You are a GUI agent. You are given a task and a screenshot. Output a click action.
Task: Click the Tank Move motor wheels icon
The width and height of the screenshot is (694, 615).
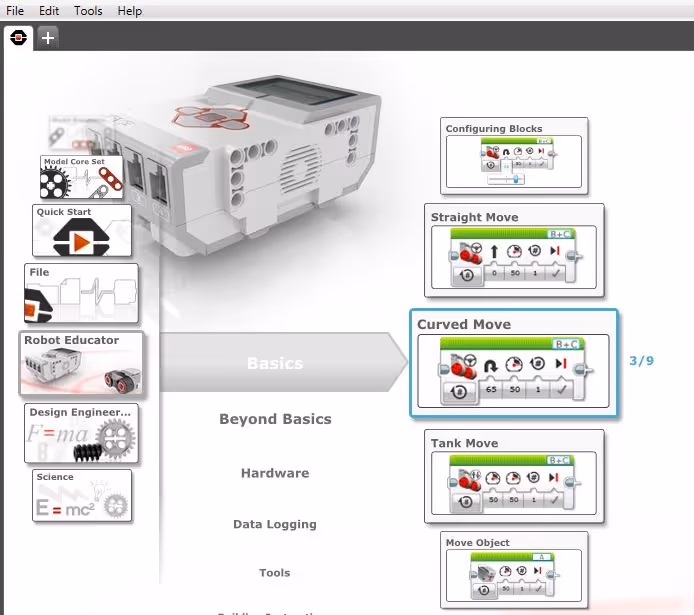coord(469,480)
